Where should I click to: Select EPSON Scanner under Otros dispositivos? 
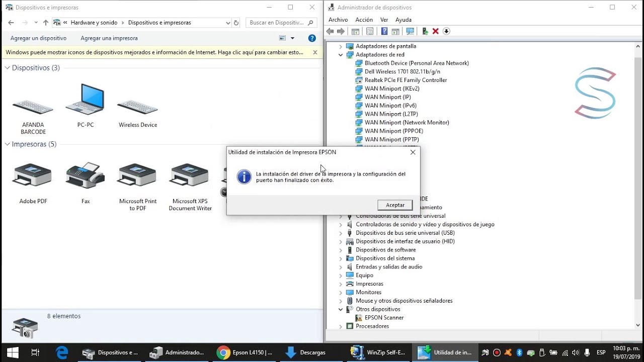[384, 318]
